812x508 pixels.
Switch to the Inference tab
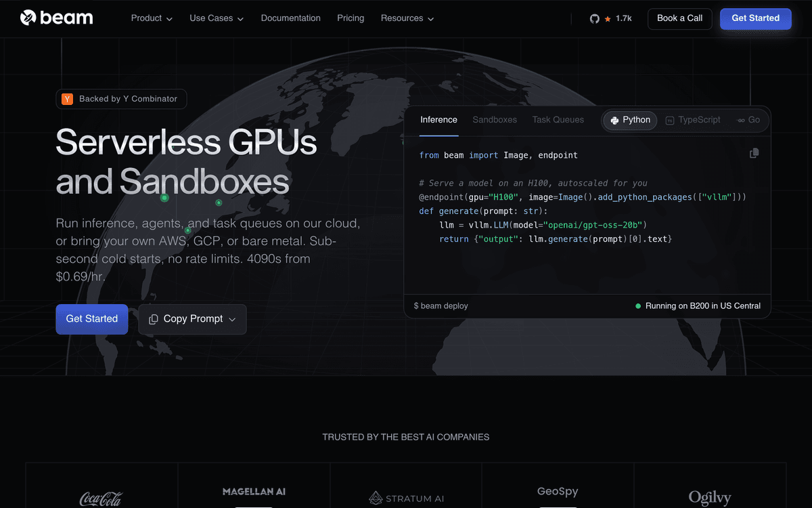(x=438, y=120)
